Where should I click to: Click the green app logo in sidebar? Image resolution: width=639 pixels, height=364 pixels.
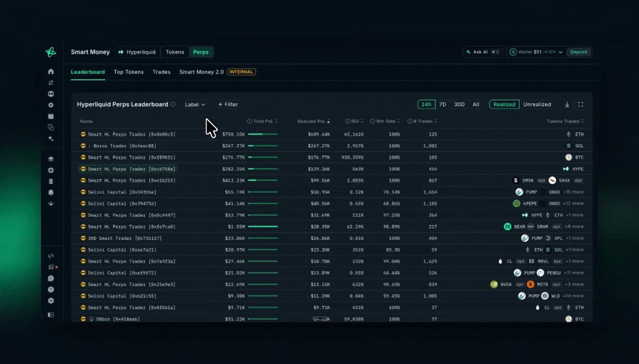pyautogui.click(x=51, y=52)
